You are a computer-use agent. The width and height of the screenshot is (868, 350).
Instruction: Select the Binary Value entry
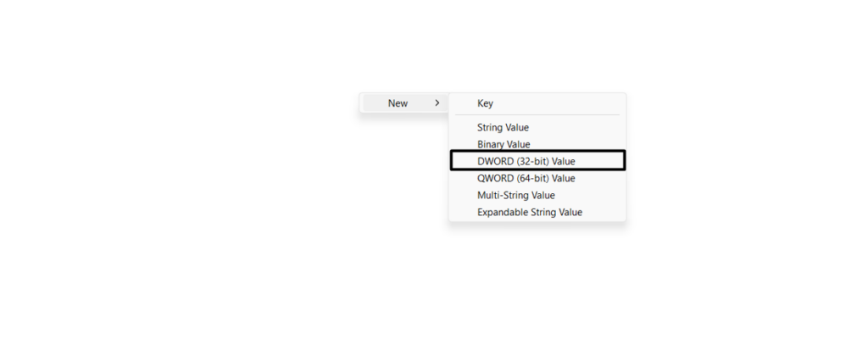tap(504, 145)
